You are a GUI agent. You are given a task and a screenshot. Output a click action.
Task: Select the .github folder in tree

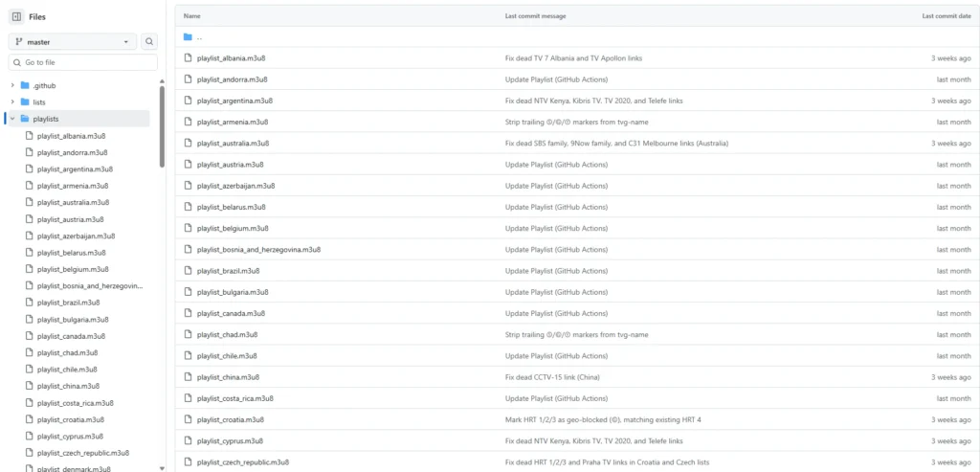pos(44,85)
